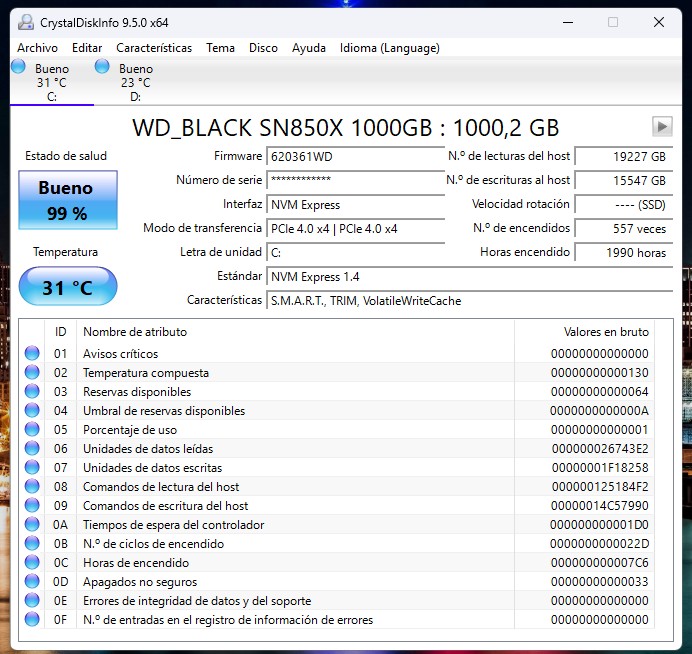Click status orb for Porcentaje de uso

32,429
